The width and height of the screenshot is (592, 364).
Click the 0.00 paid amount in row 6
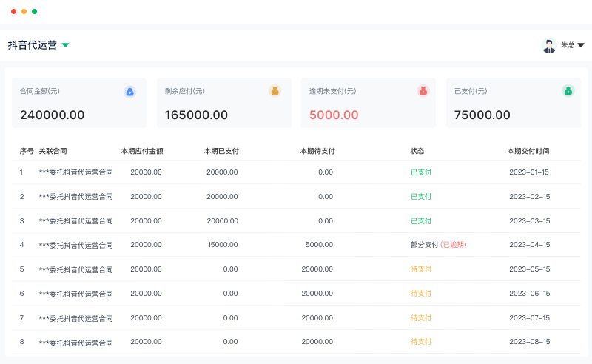(x=230, y=294)
